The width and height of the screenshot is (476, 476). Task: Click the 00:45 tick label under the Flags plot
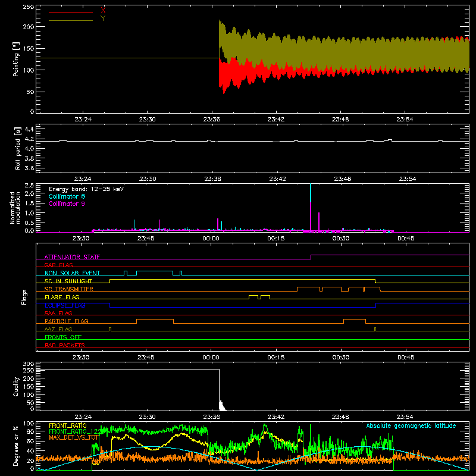point(406,358)
